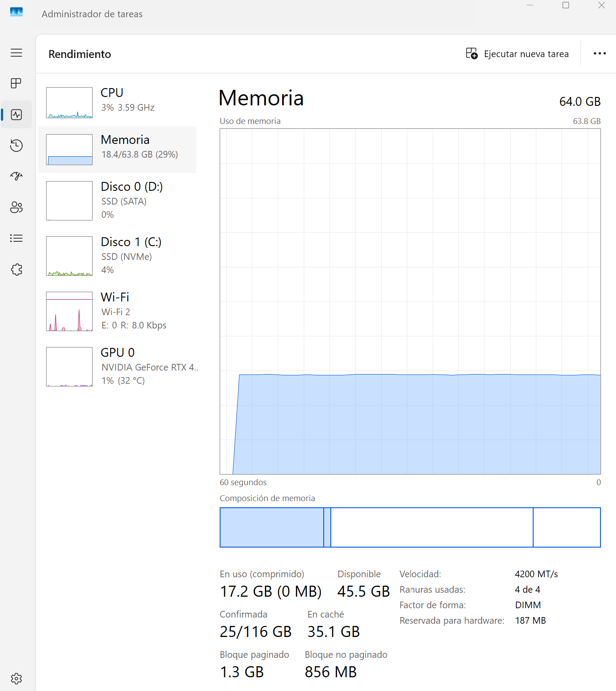Open the Services puzzle-piece icon
This screenshot has width=616, height=691.
(16, 270)
